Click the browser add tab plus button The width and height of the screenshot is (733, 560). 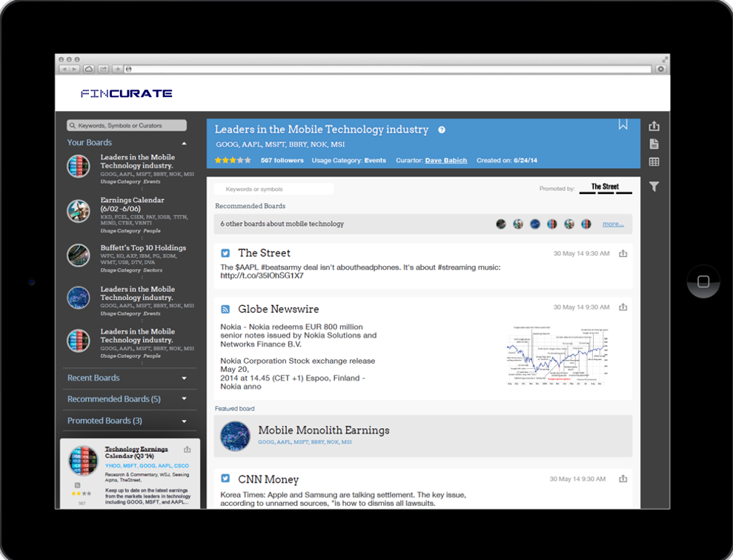117,69
